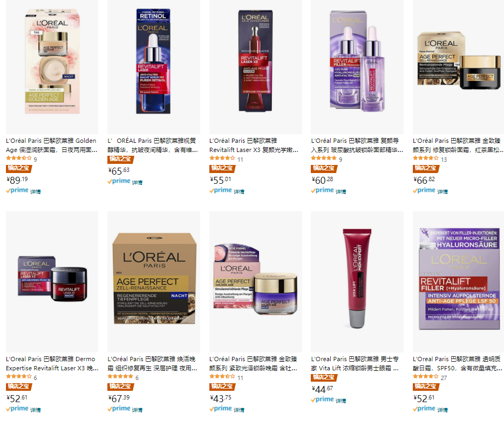504x421 pixels.
Task: Click the star rating with 13 reviews
Action: coord(426,158)
